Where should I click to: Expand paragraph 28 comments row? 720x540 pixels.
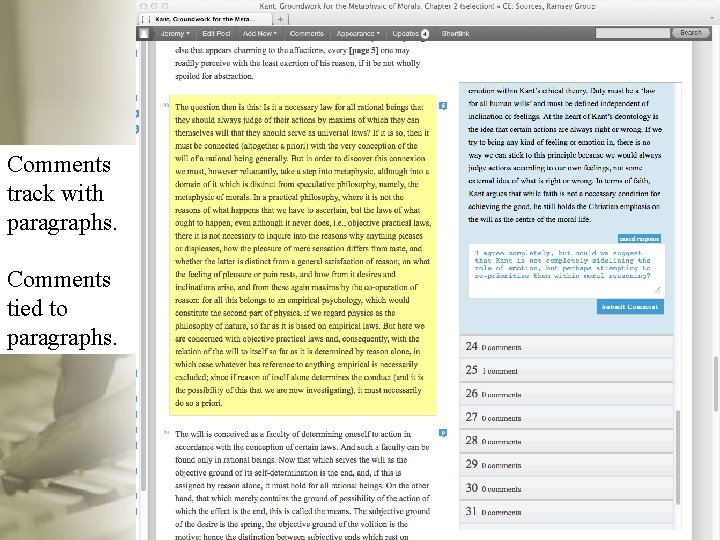(566, 441)
